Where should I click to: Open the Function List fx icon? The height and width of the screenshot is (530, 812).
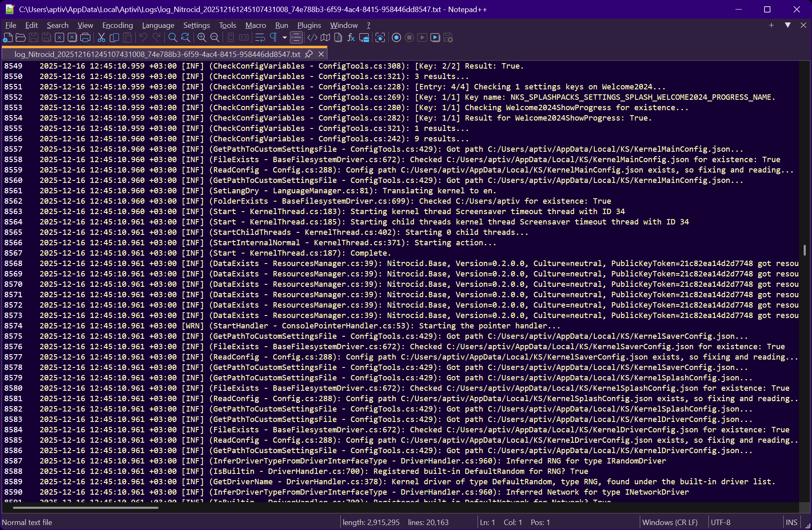pyautogui.click(x=351, y=38)
